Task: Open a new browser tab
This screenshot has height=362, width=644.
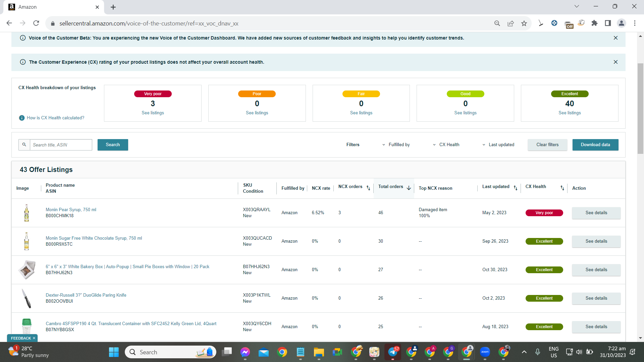Action: (113, 7)
